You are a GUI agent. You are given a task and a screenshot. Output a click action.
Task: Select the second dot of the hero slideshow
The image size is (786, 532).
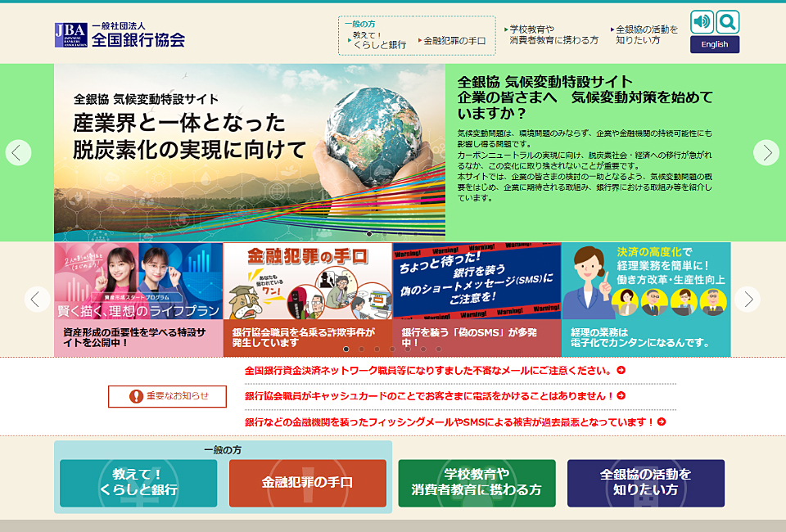point(385,234)
